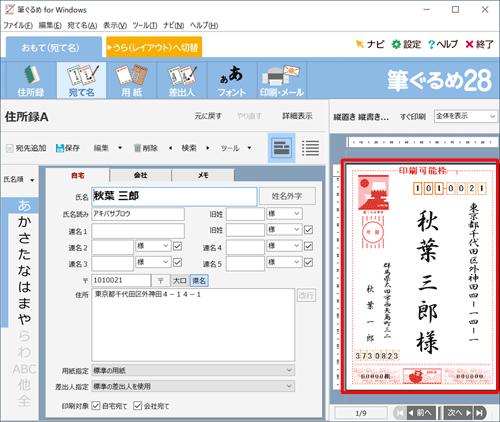Select the ま row in kana index
Screen dimensions: 500x422
(x=24, y=303)
